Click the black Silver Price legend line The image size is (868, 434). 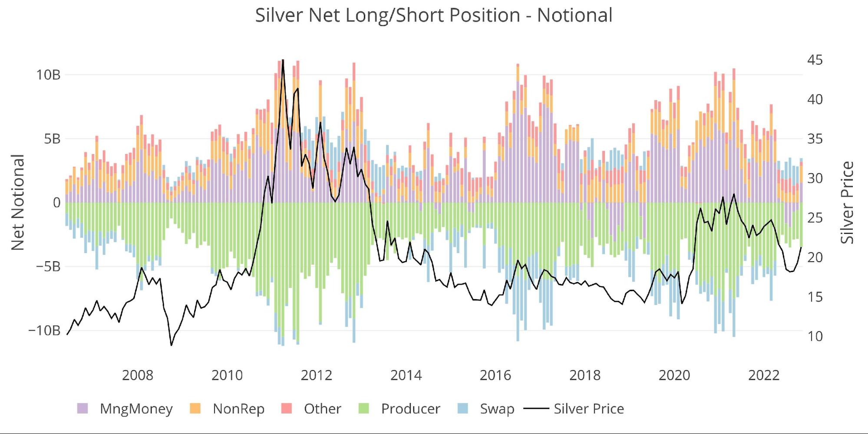pos(536,408)
